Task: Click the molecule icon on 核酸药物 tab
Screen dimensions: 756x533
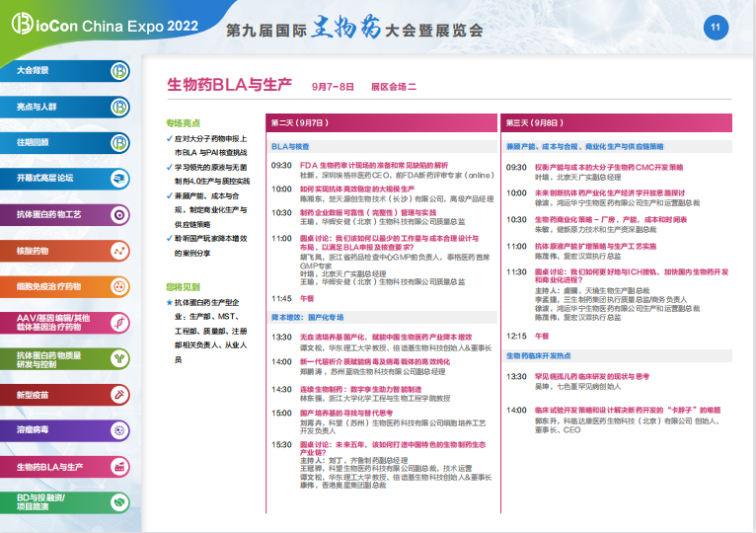Action: point(119,251)
